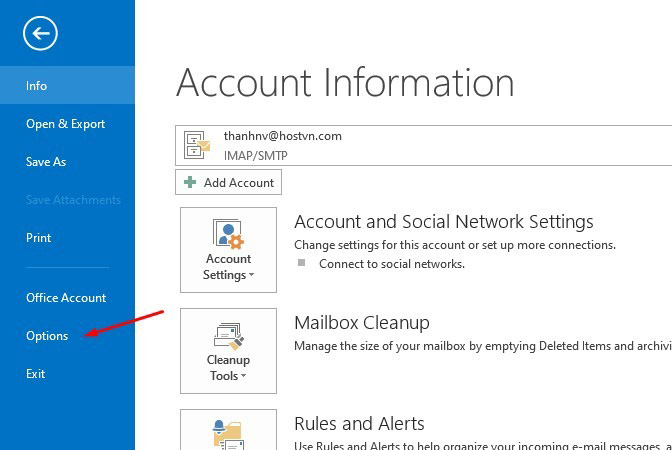
Task: Go to the Print page
Action: pyautogui.click(x=38, y=238)
